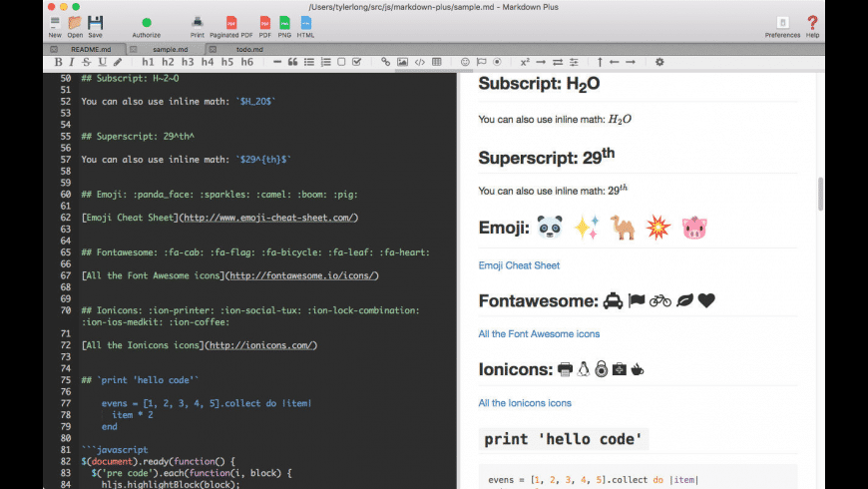Image resolution: width=868 pixels, height=489 pixels.
Task: Insert a level 5 heading with h5
Action: (x=226, y=62)
